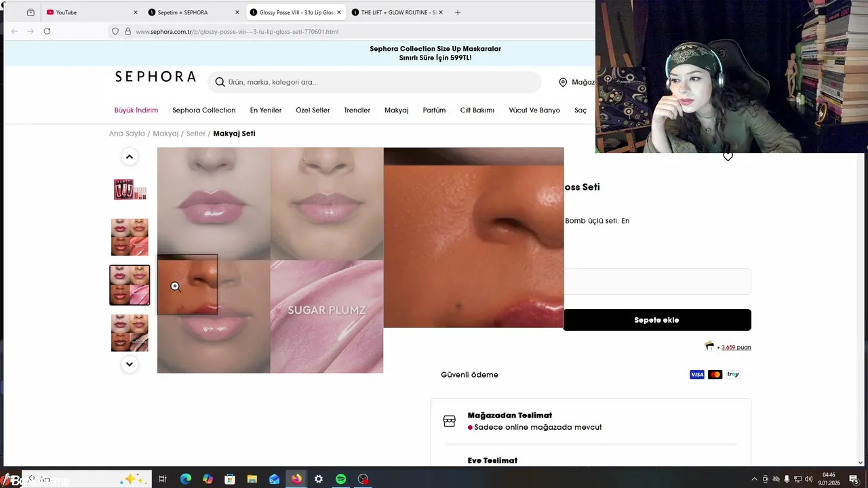Image resolution: width=868 pixels, height=488 pixels.
Task: Close the YouTube tab
Action: [x=135, y=12]
